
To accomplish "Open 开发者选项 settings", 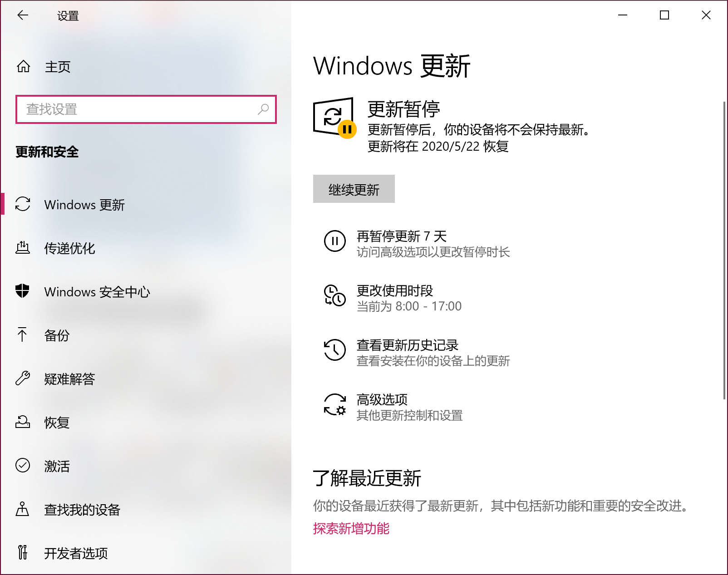I will [76, 553].
